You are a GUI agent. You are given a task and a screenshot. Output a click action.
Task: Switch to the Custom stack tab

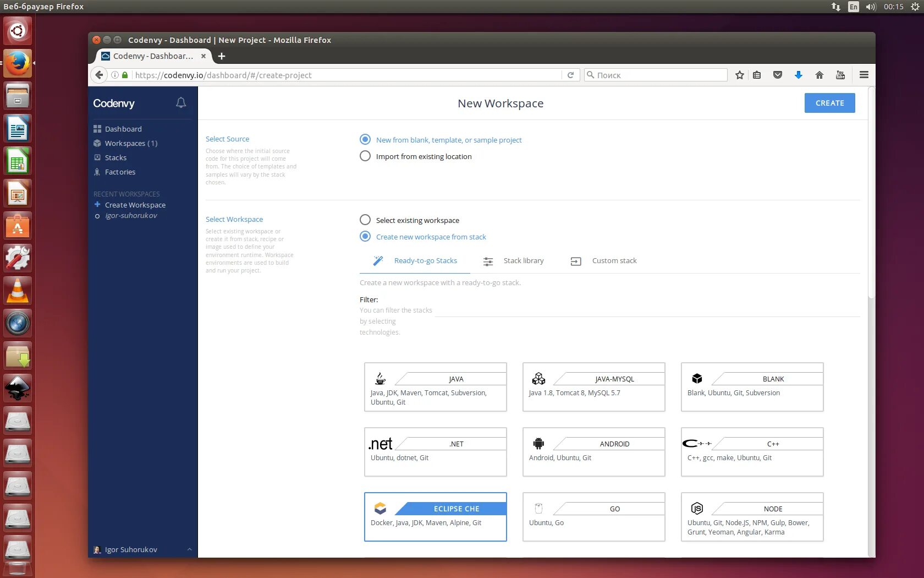point(604,261)
